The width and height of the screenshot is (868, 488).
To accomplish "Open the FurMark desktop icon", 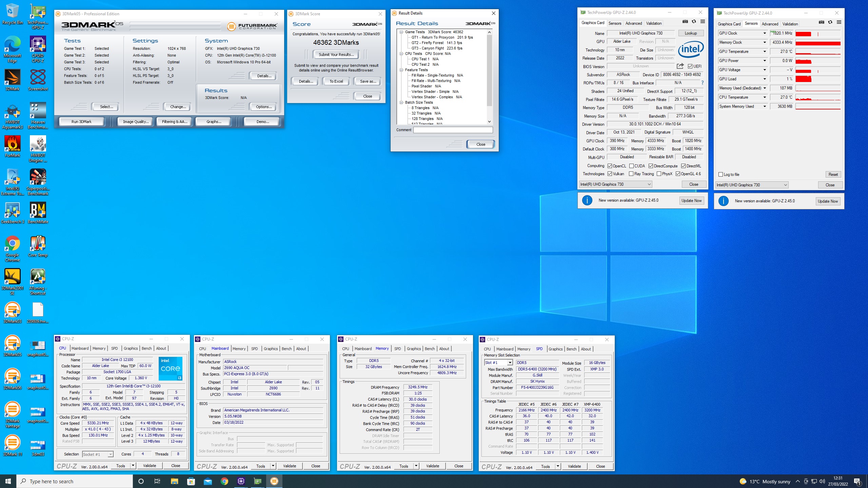I will [x=12, y=146].
